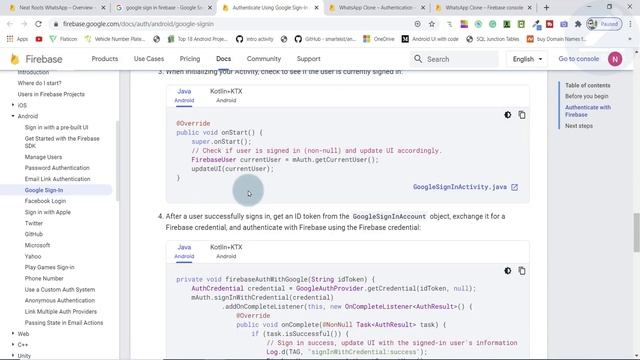Toggle dark theme on the firebaseAuthWithGoogle code block
This screenshot has height=360, width=640.
click(x=507, y=271)
